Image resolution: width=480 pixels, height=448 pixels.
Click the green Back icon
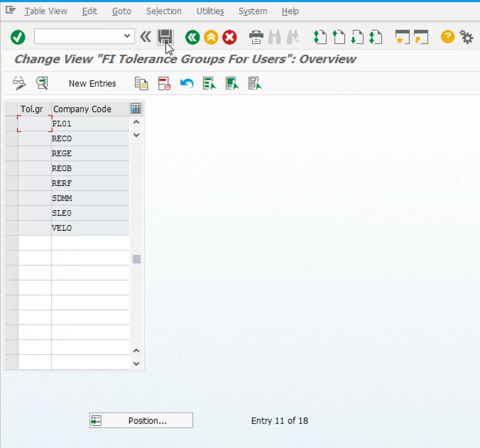coord(192,38)
